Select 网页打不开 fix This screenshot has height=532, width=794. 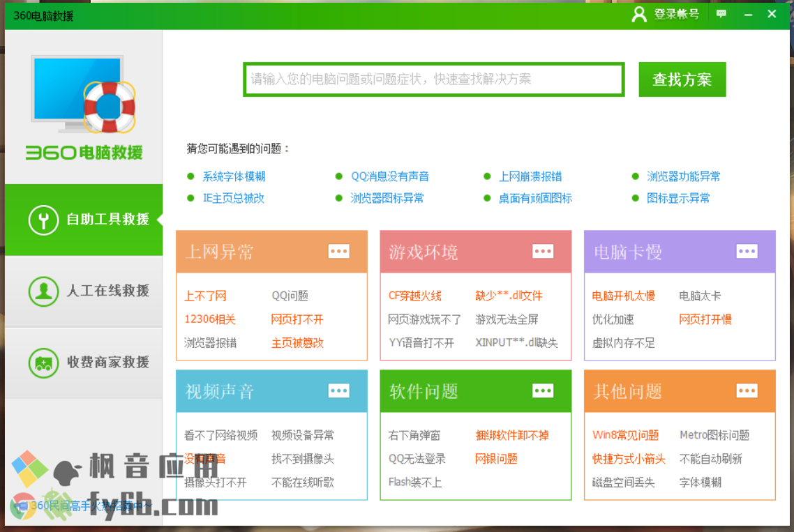297,319
